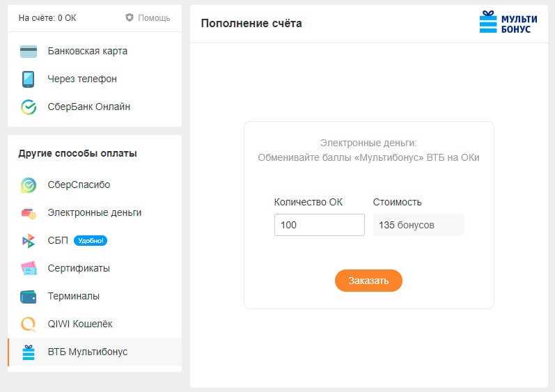Click the phone payment icon
The height and width of the screenshot is (392, 555).
(29, 79)
